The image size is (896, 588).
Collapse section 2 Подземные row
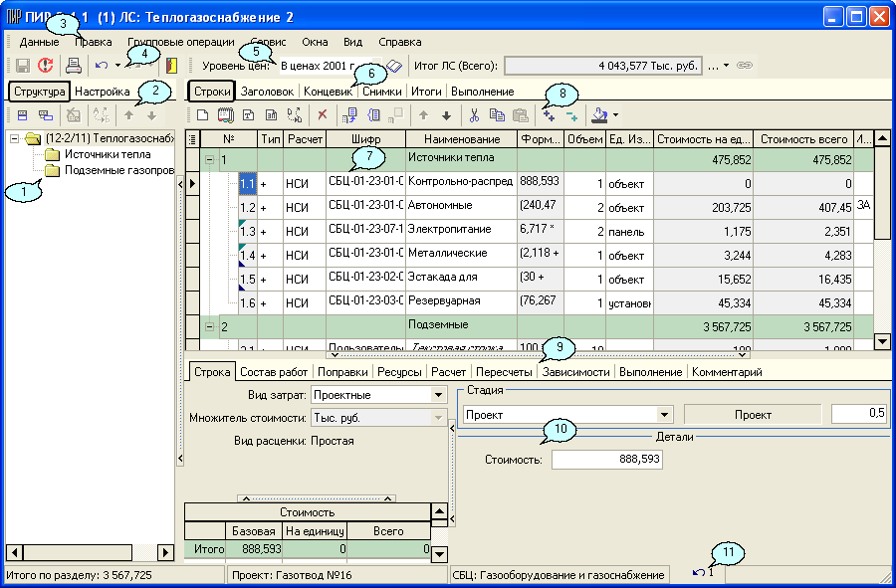(x=210, y=327)
